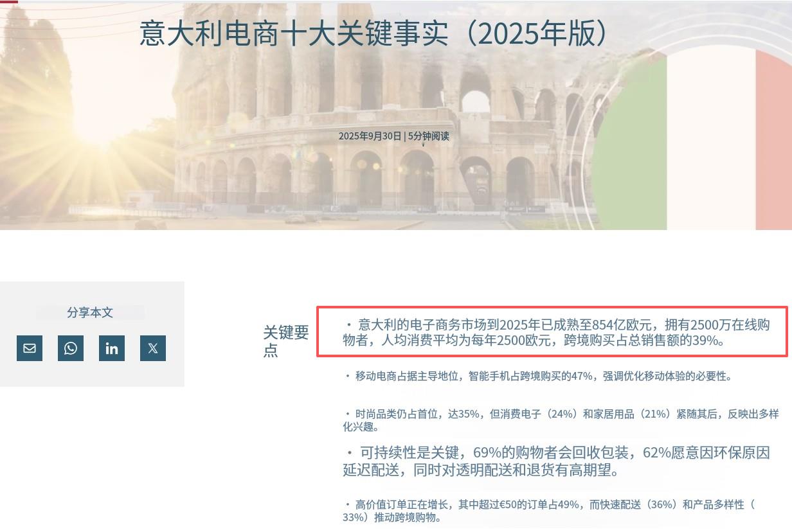
Task: Click the publication date 2025年9月30日
Action: [x=370, y=136]
